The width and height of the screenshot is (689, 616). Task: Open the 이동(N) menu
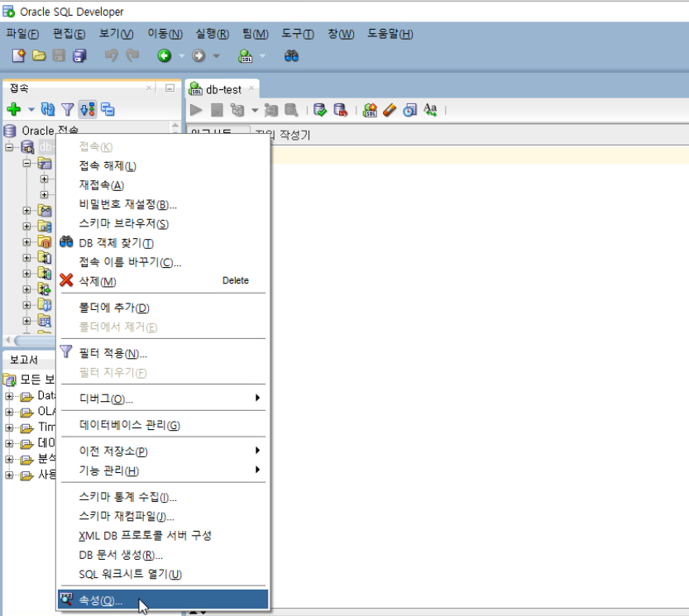tap(165, 34)
